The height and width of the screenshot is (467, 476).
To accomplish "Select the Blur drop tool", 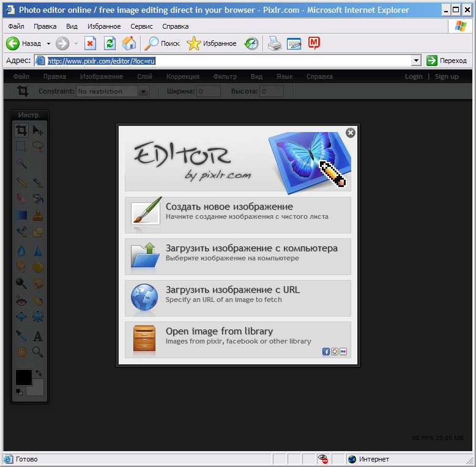I will 21,251.
